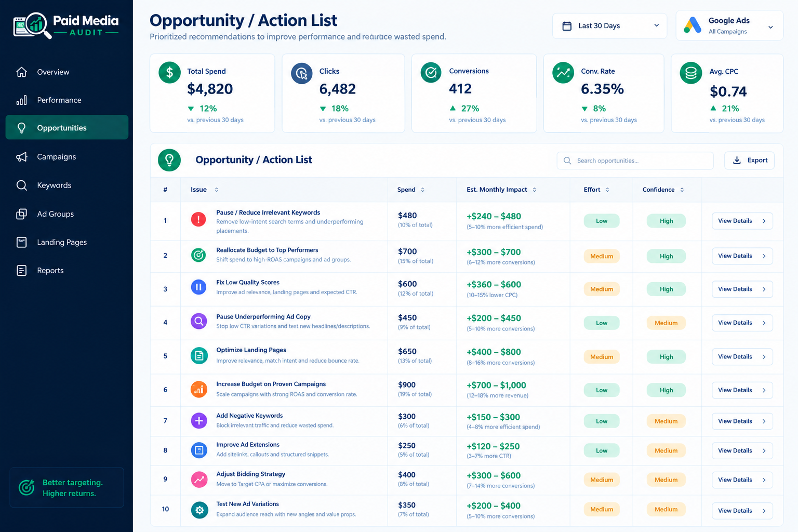Click the trend icon on Conv. Rate card
The width and height of the screenshot is (798, 532).
[x=563, y=73]
